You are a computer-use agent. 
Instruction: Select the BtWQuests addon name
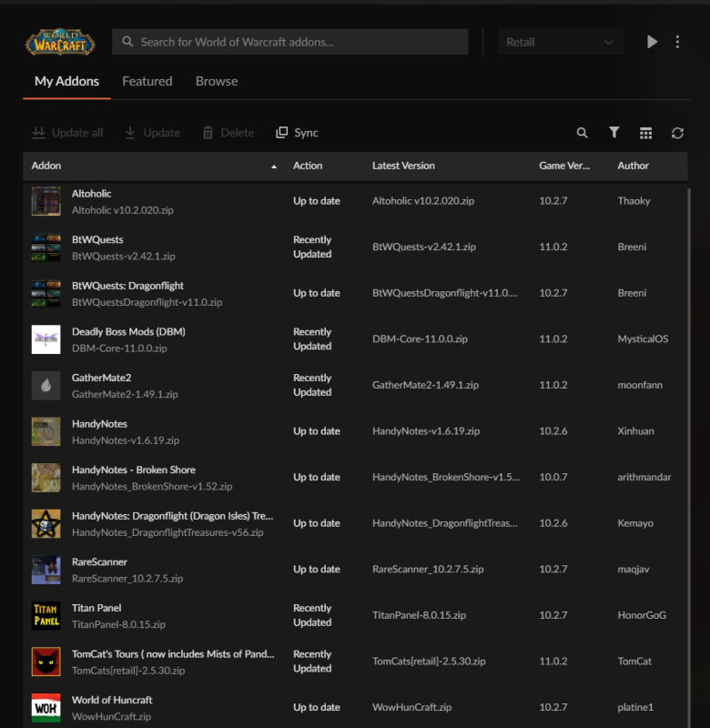pos(97,239)
